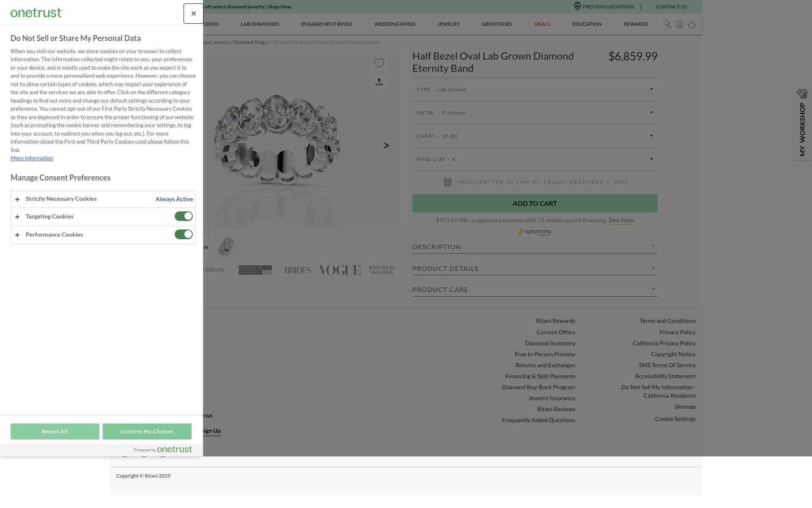Expand the Product Details section

click(x=535, y=268)
